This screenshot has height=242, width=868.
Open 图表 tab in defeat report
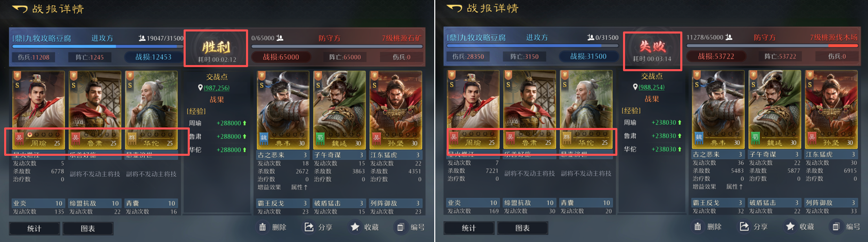[522, 228]
